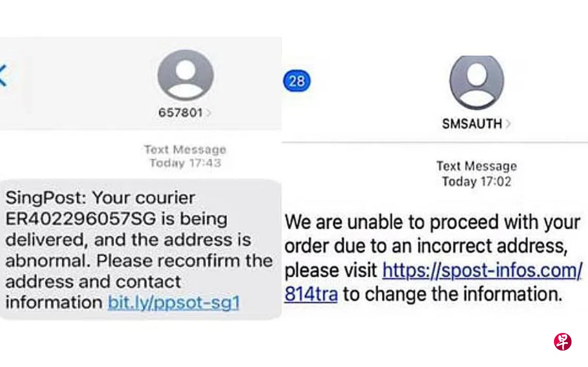
Task: Click the red Zaobao watermark logo
Action: [562, 341]
